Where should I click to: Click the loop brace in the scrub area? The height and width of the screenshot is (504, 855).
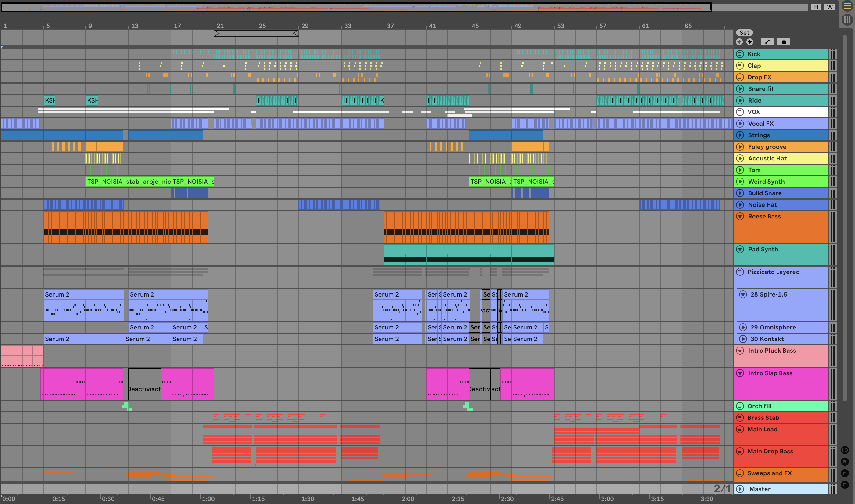[256, 33]
